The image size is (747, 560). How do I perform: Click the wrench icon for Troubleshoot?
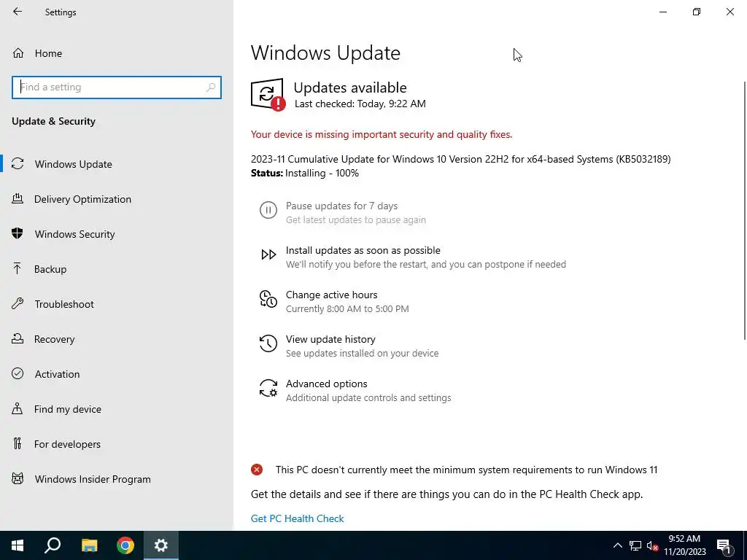pyautogui.click(x=18, y=303)
